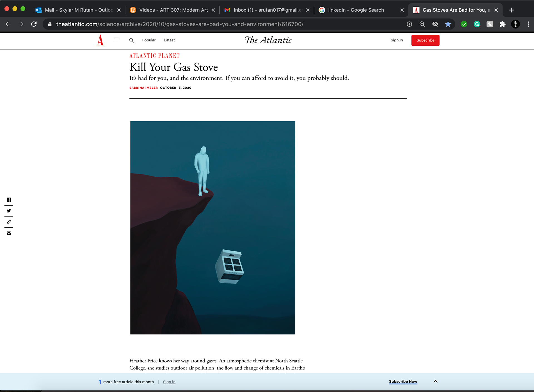Screen dimensions: 534x392
Task: Click the Kill Your Gas Stove headline
Action: tap(174, 67)
